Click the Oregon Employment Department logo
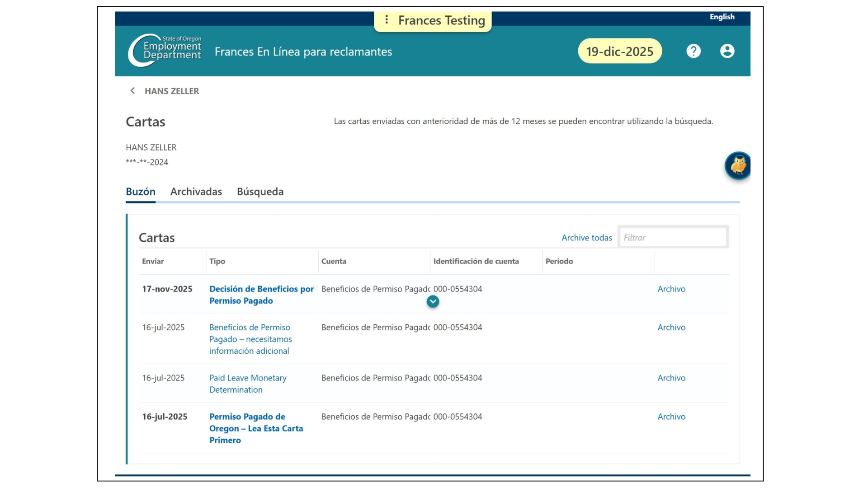Image resolution: width=868 pixels, height=488 pixels. click(165, 50)
